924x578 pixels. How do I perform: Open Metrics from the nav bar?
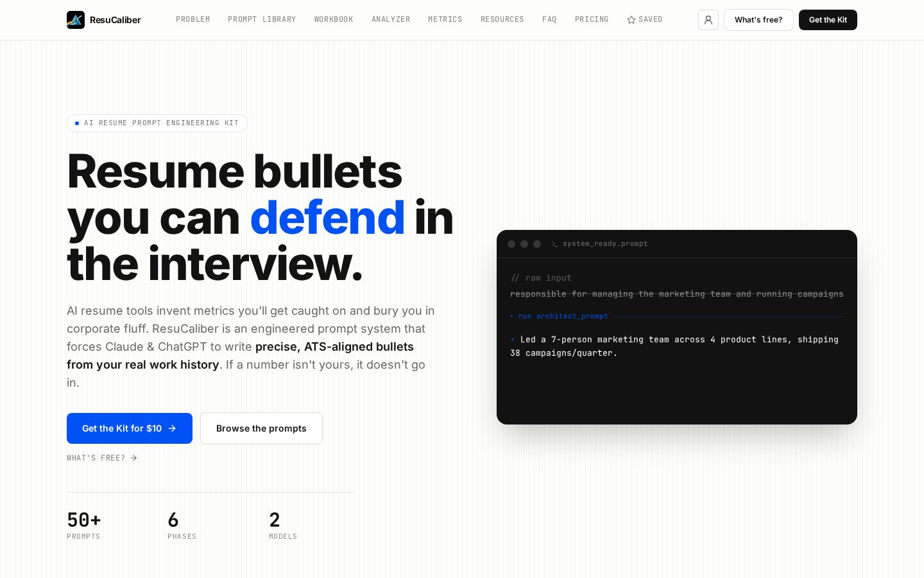(445, 20)
